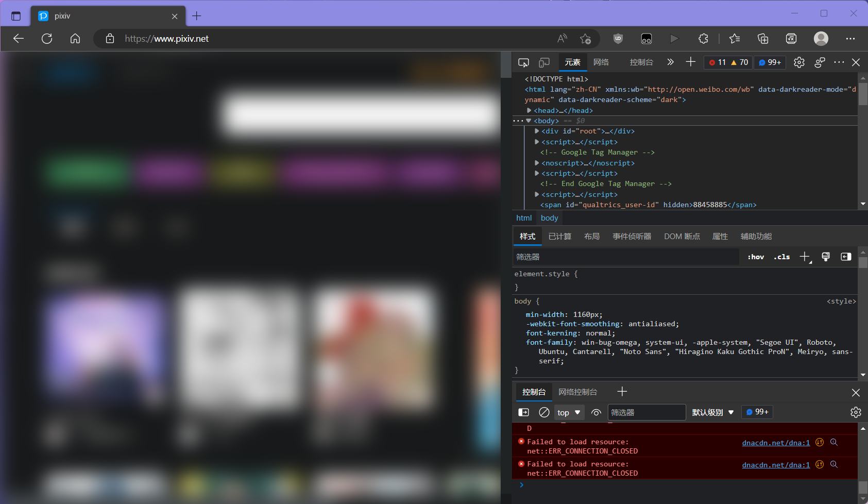
Task: Show more DevTools tabs chevron
Action: tap(670, 62)
